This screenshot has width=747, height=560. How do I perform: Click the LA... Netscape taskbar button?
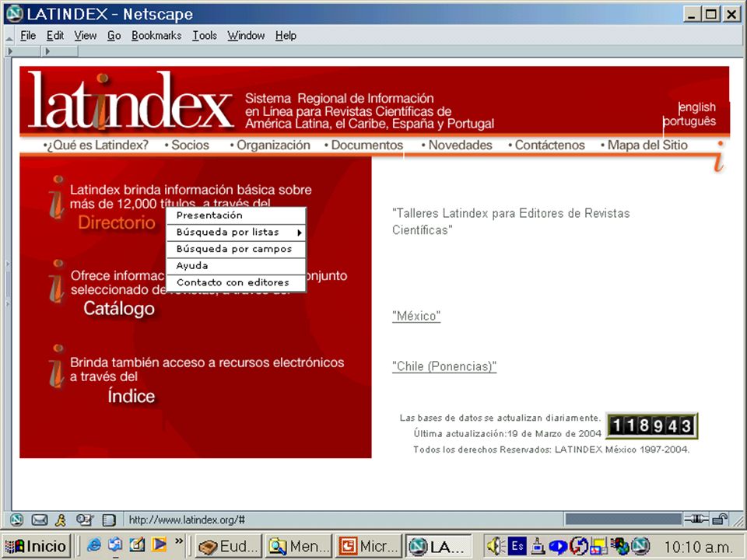tap(439, 546)
